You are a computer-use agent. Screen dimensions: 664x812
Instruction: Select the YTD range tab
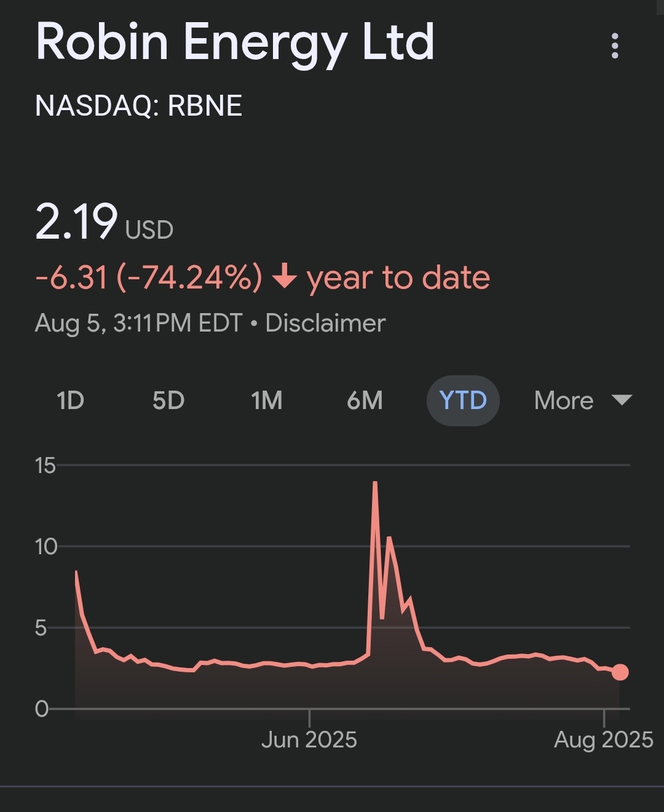pos(463,400)
